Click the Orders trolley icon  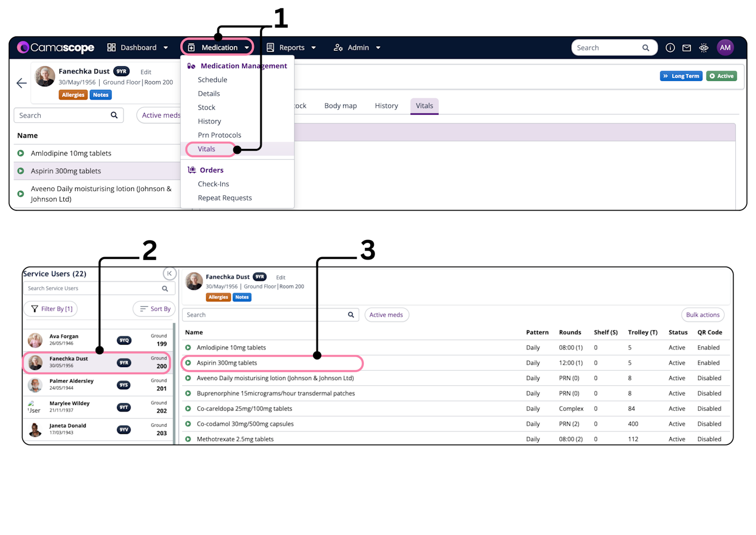pos(191,170)
